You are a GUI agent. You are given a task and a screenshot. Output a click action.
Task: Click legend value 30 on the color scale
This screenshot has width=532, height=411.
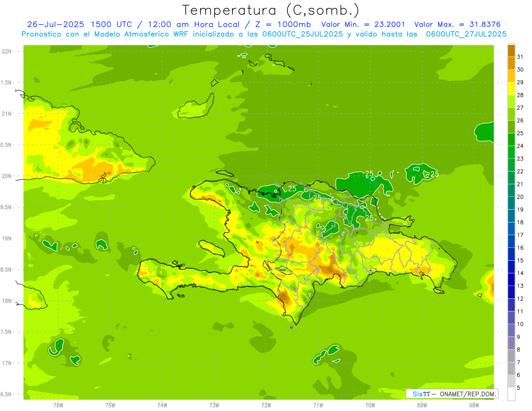520,70
